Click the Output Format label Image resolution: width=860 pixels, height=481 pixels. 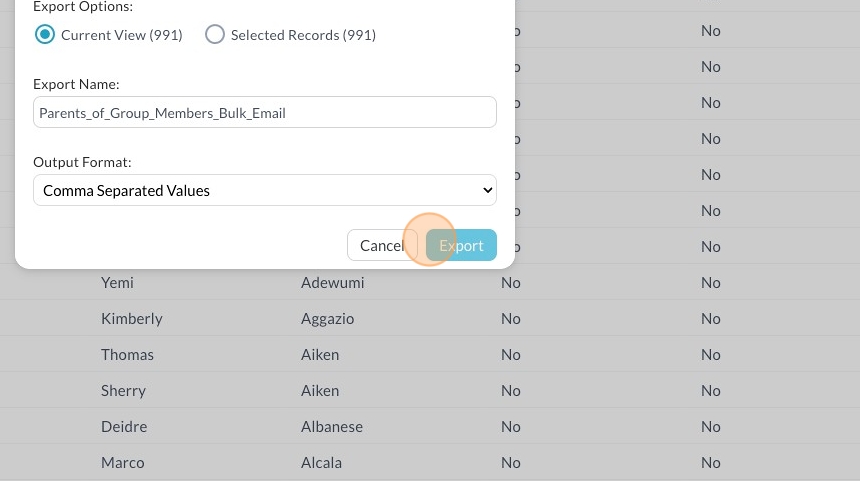(x=82, y=161)
